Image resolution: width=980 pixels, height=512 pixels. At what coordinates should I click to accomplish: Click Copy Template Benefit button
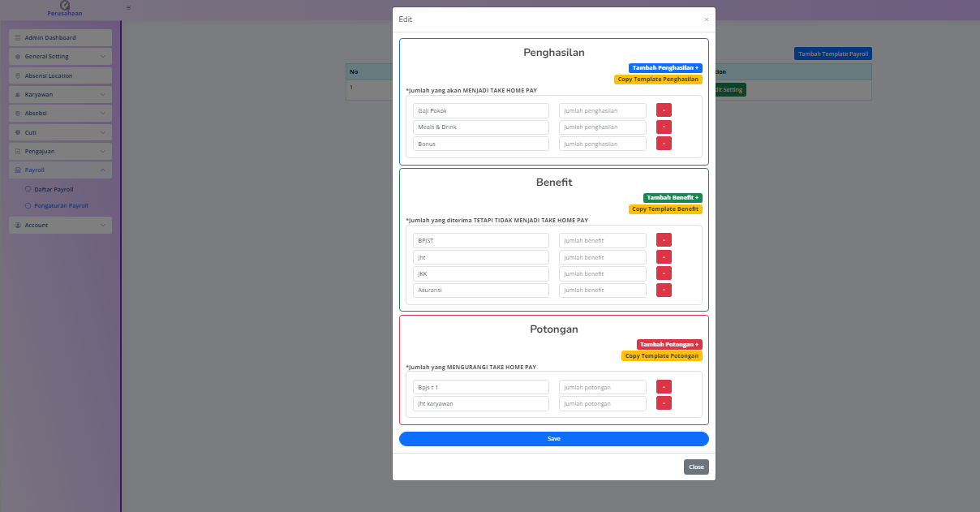[665, 209]
